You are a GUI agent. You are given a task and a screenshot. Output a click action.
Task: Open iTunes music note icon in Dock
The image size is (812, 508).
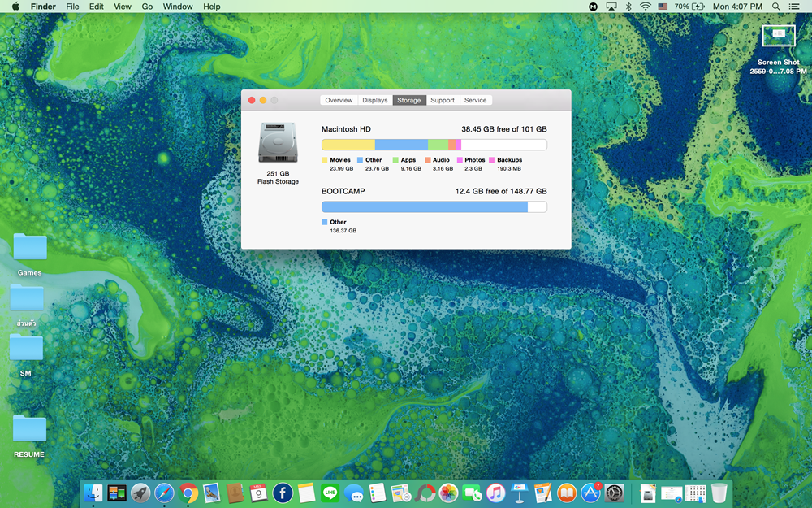(495, 493)
